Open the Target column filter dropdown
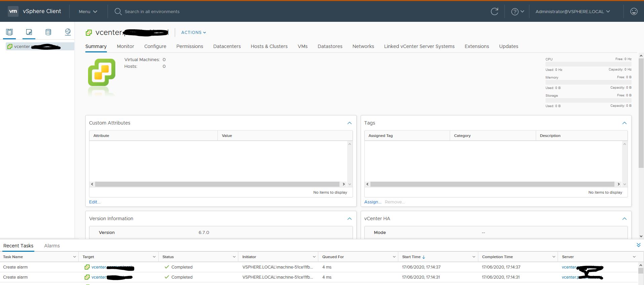644x285 pixels. (154, 257)
